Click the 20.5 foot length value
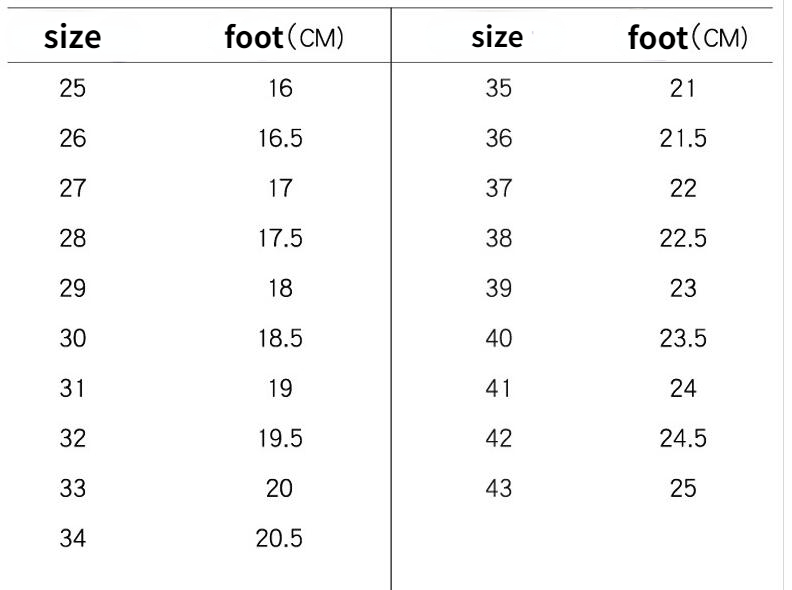The width and height of the screenshot is (792, 590). 279,538
